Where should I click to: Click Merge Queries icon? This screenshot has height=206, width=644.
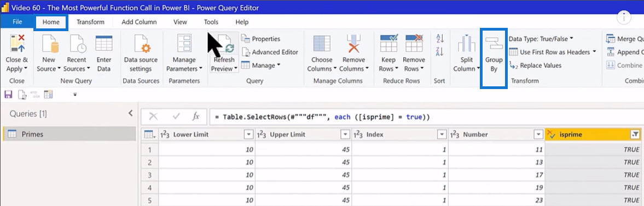[x=610, y=39]
